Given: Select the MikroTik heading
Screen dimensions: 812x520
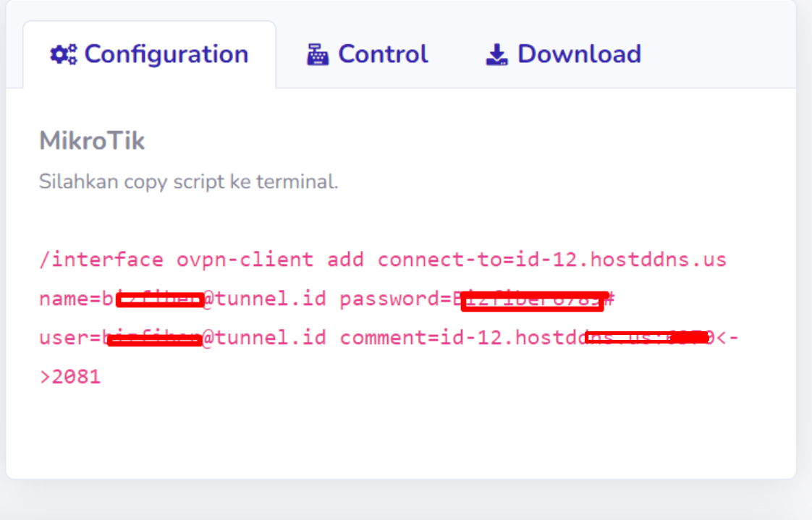Looking at the screenshot, I should tap(92, 141).
